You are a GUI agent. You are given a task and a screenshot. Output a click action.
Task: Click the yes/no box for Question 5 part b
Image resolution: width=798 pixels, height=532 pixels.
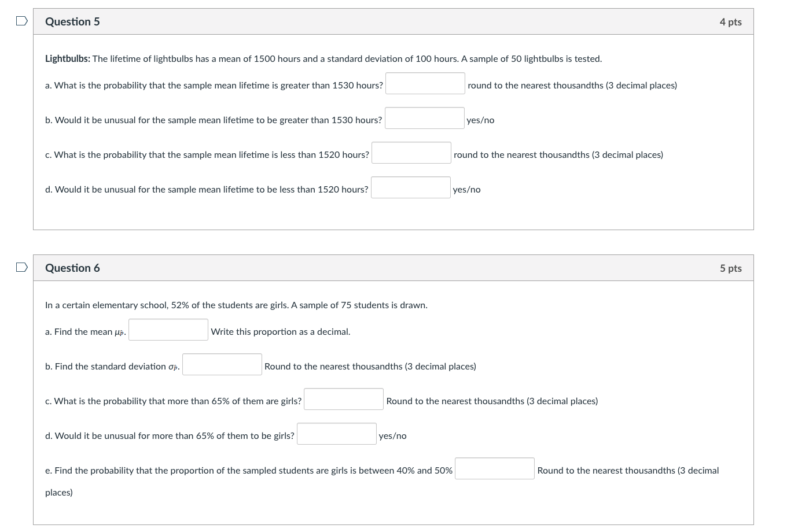click(x=425, y=117)
